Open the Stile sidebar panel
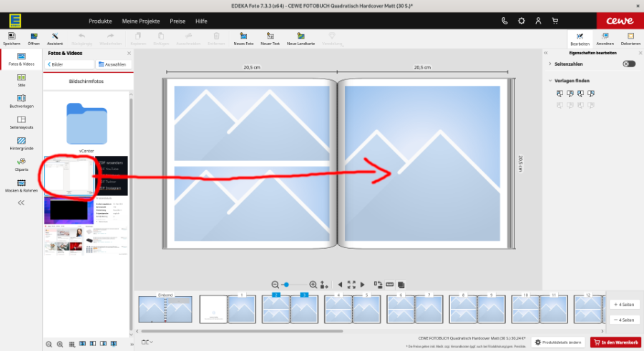The width and height of the screenshot is (644, 351). tap(21, 80)
